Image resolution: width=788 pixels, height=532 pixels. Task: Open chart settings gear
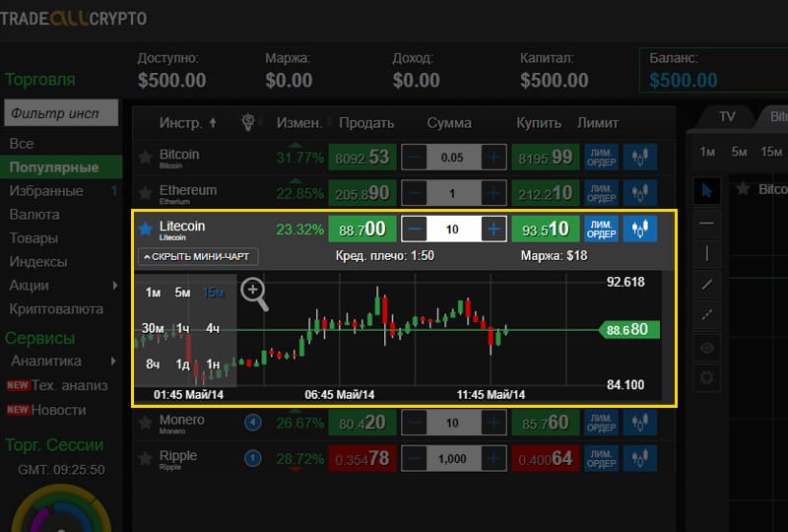706,377
